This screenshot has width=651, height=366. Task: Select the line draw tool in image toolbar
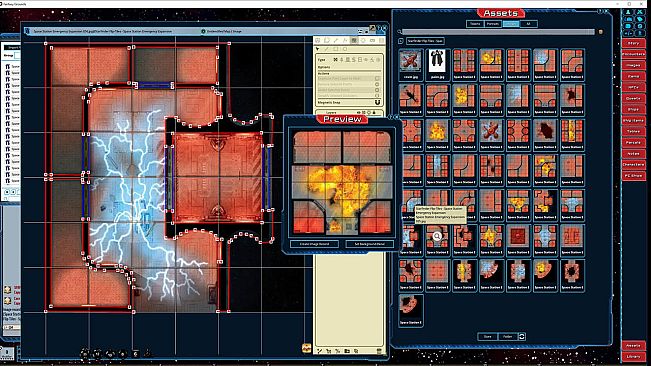[326, 49]
